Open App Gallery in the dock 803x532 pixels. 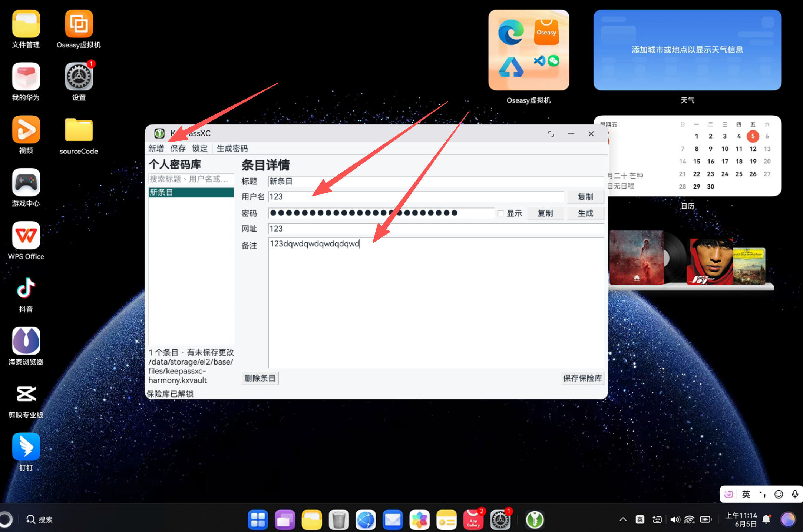coord(473,520)
